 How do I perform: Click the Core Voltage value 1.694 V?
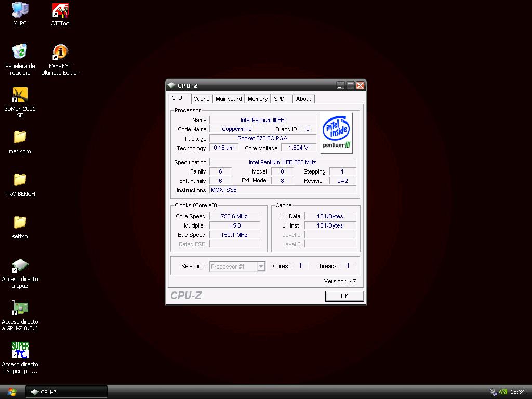(298, 148)
